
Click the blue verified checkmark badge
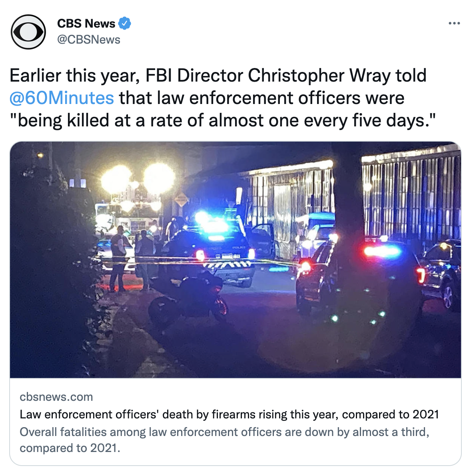[x=124, y=23]
